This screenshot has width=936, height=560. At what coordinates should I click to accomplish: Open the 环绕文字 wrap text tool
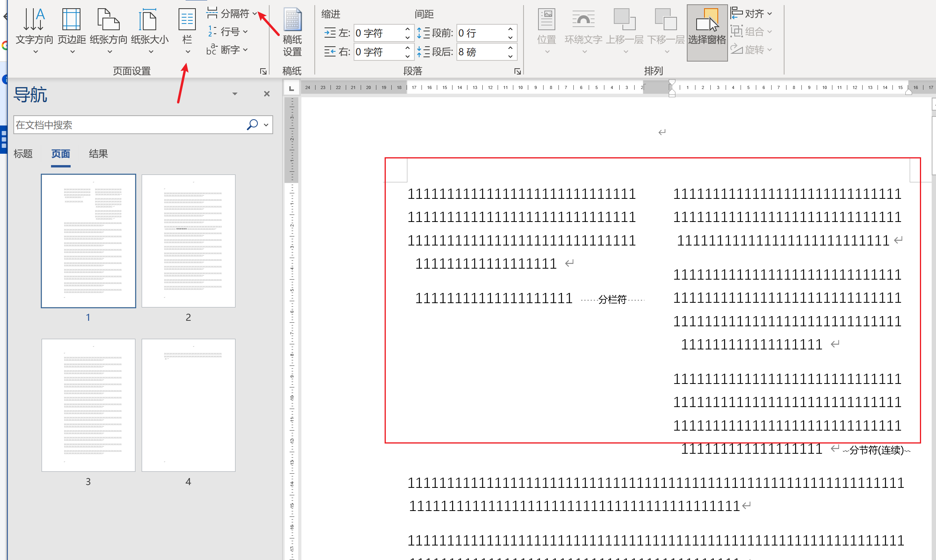[x=584, y=31]
